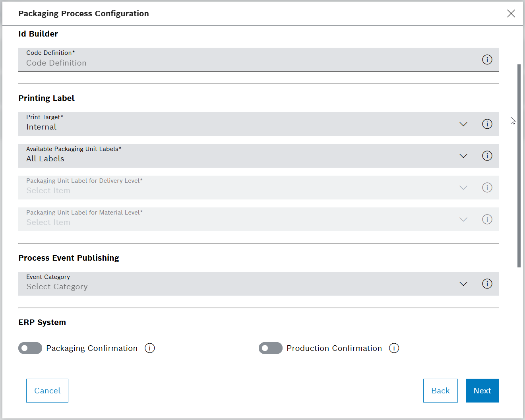Show info about Event Category
The height and width of the screenshot is (420, 525).
tap(487, 284)
